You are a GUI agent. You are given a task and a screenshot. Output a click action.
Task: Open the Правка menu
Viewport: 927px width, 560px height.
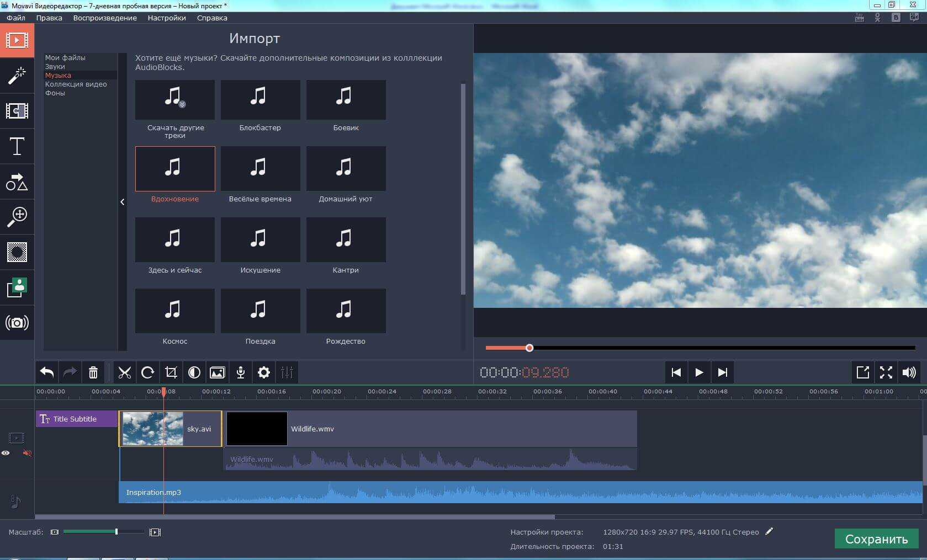click(49, 18)
